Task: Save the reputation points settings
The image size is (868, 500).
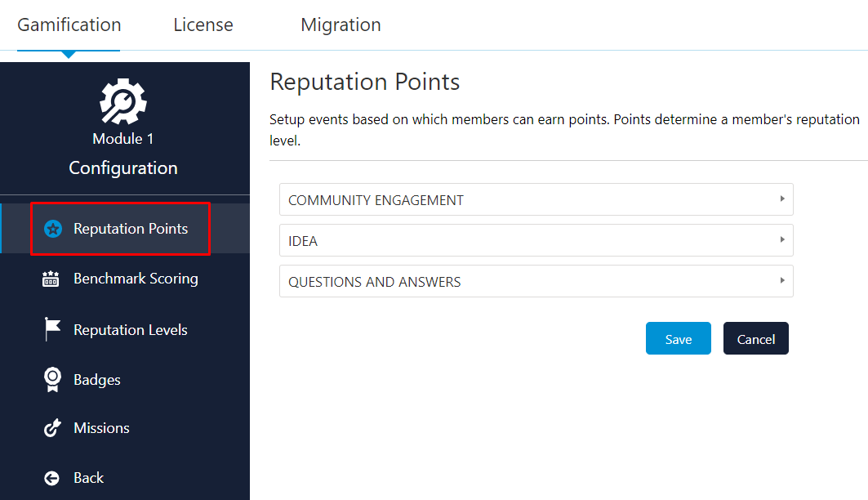Action: coord(678,338)
